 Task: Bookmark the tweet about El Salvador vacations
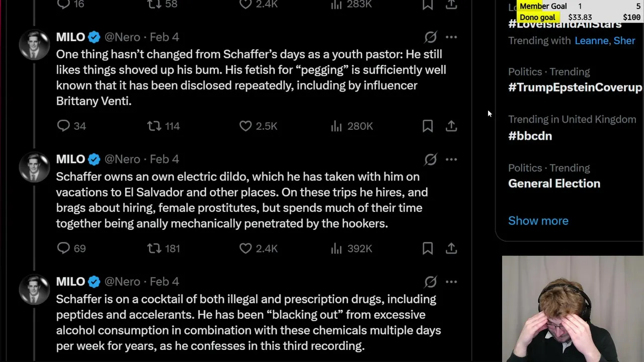428,248
